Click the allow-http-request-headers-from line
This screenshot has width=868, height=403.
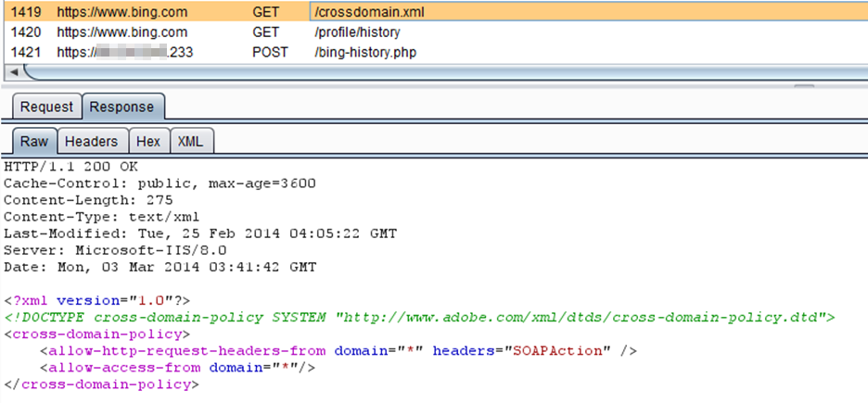tap(338, 351)
